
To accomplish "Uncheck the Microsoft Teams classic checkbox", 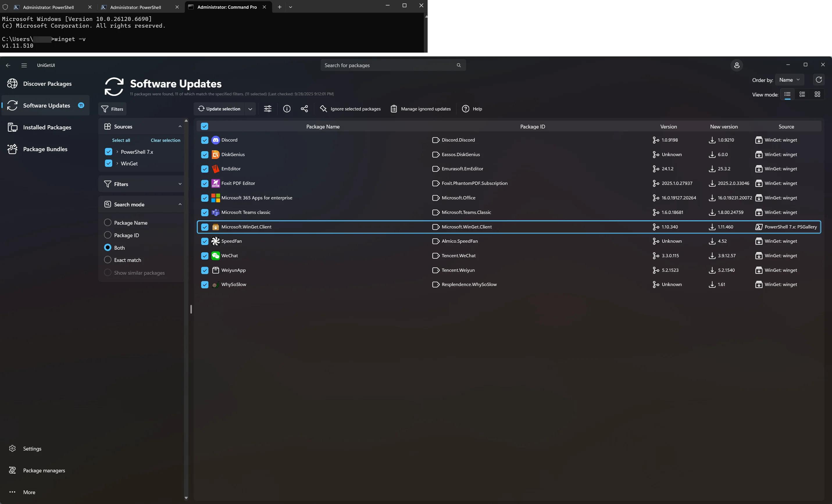I will [205, 212].
